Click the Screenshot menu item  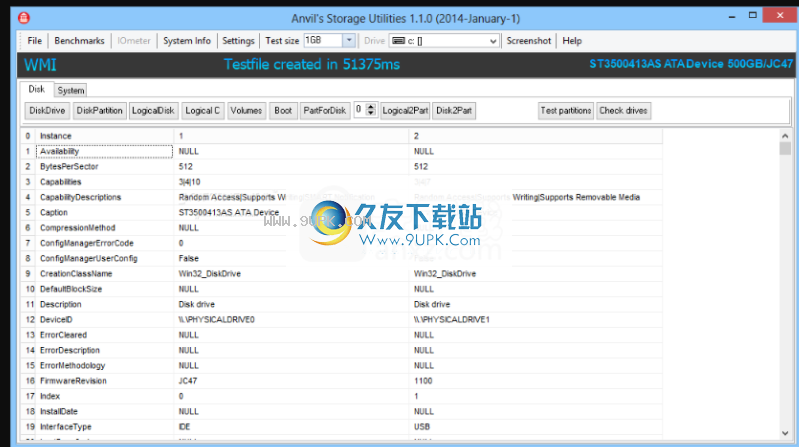click(528, 41)
